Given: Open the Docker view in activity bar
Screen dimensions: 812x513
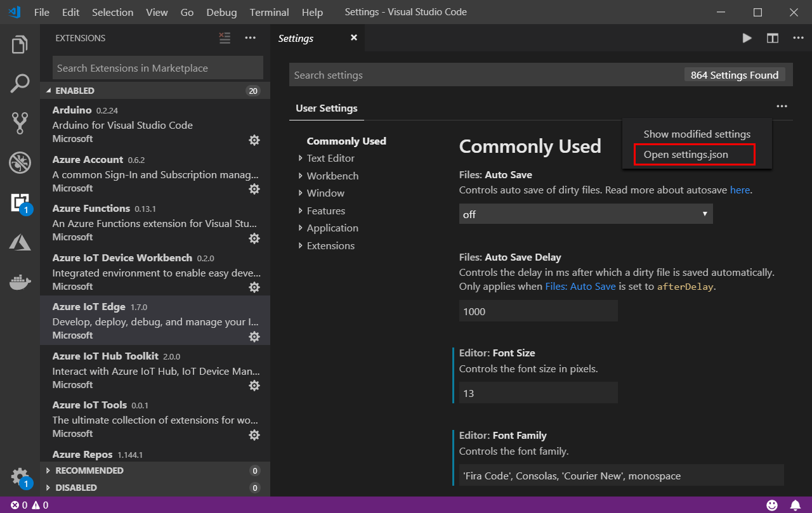Looking at the screenshot, I should 20,282.
